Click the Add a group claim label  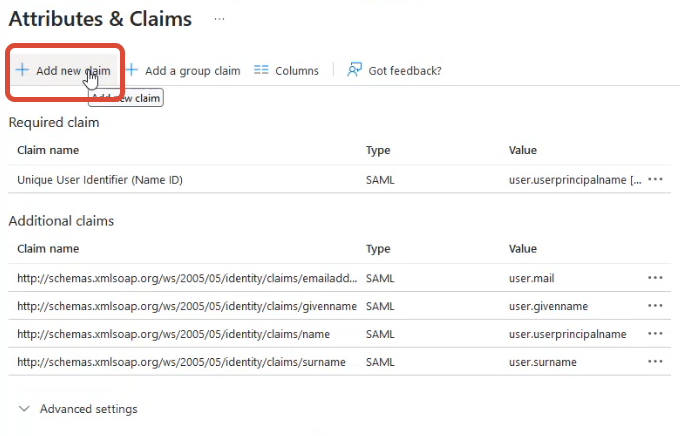pyautogui.click(x=192, y=71)
